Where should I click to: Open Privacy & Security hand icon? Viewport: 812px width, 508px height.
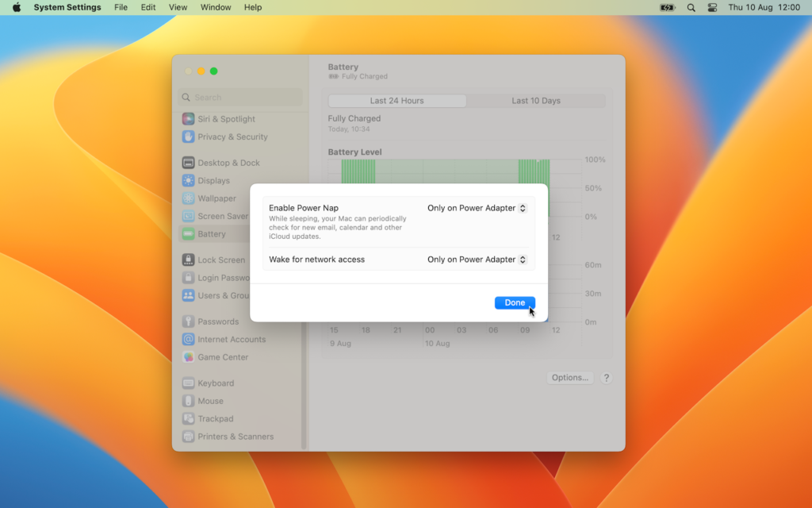188,137
